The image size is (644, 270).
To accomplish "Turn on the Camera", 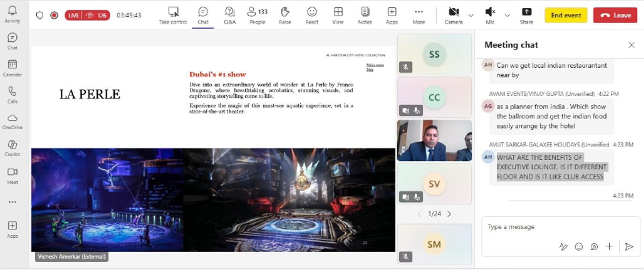I will (x=454, y=16).
